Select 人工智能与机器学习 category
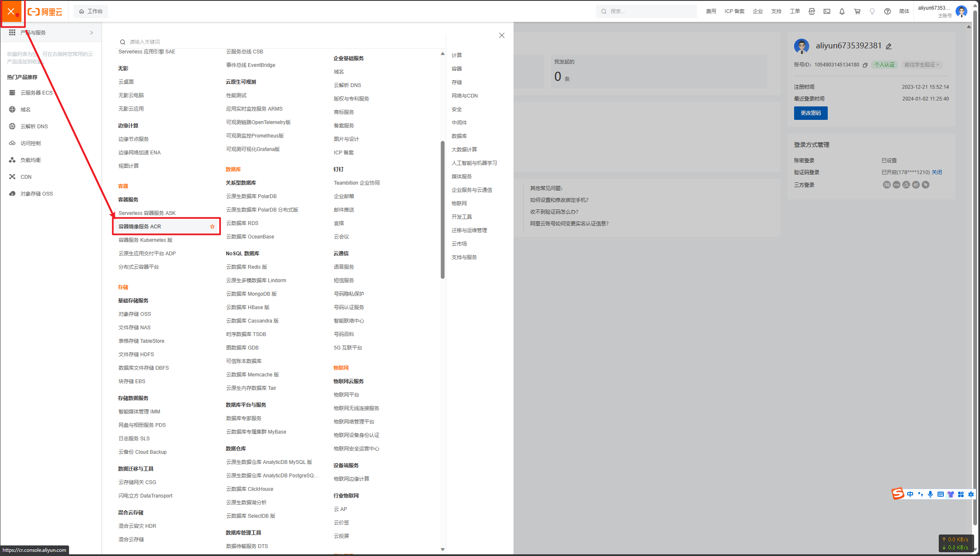This screenshot has height=556, width=980. (474, 163)
